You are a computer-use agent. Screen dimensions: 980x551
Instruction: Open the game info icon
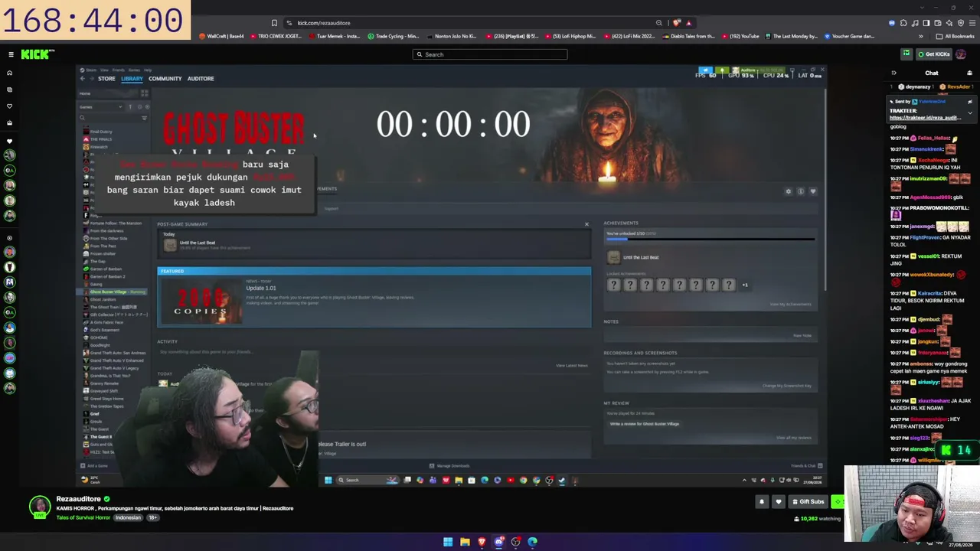pos(801,191)
